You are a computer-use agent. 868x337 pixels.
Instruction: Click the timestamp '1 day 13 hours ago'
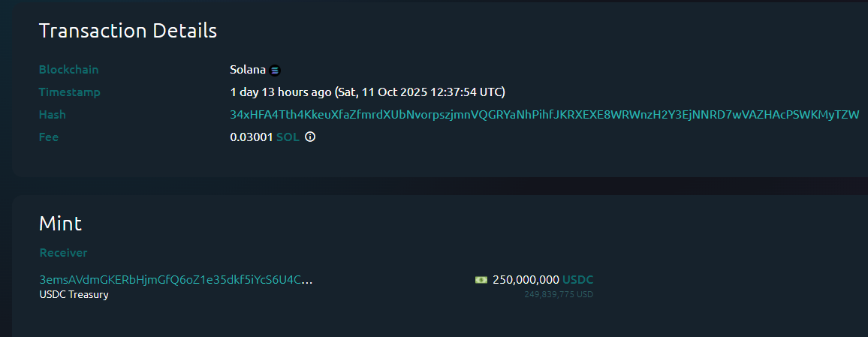tap(280, 92)
